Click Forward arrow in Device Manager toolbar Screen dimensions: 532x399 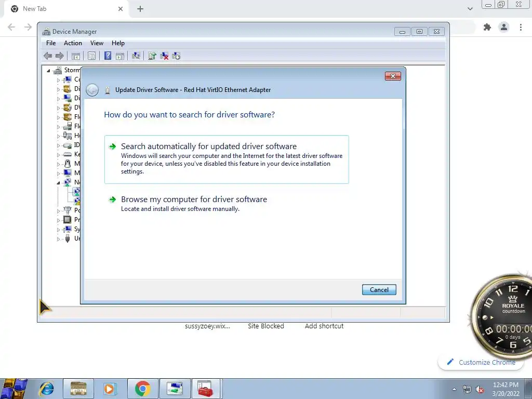click(x=59, y=56)
